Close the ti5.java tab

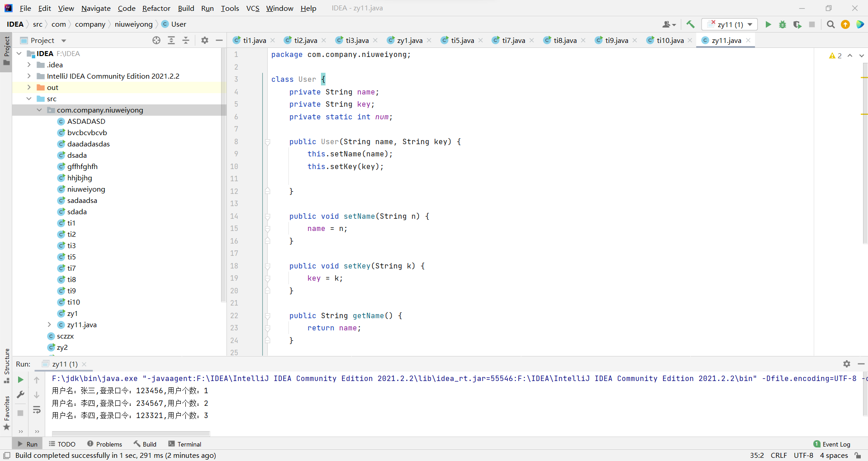pyautogui.click(x=481, y=40)
